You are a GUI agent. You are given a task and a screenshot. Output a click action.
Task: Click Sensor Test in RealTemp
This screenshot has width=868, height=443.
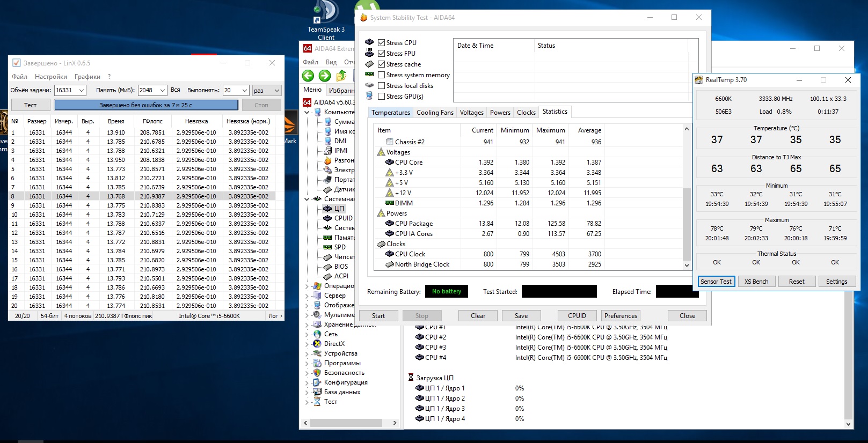point(716,282)
